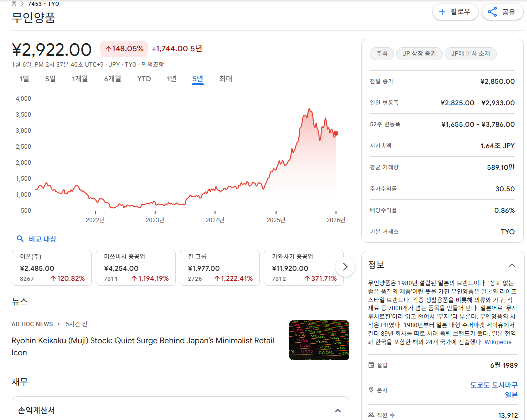Click the people icon next to 직원 수
This screenshot has height=420, width=527.
tap(371, 415)
